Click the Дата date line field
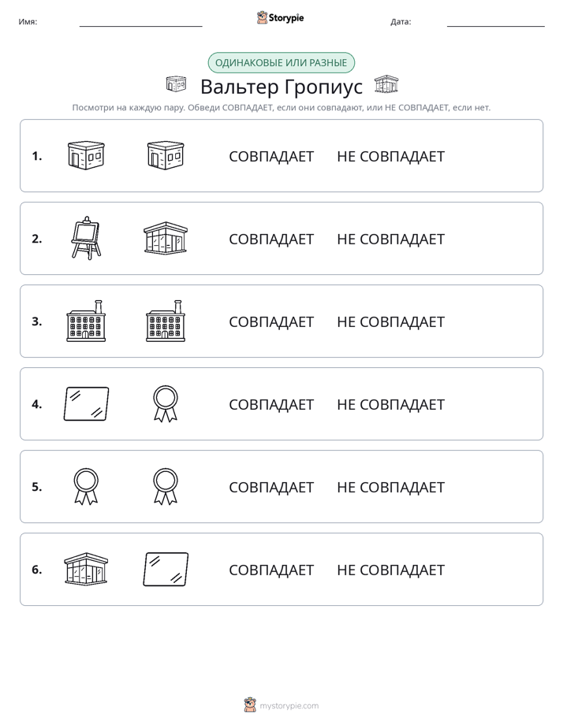Image resolution: width=563 pixels, height=728 pixels. 496,22
